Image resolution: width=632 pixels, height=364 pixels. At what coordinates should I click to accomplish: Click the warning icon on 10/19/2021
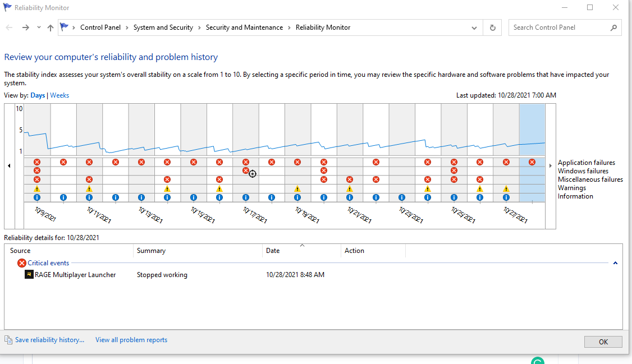[297, 189]
